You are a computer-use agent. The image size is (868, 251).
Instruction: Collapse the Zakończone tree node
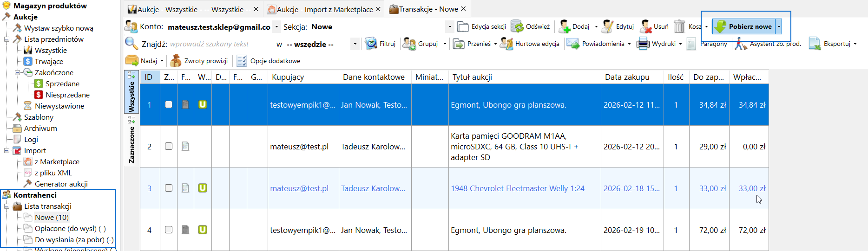point(17,72)
